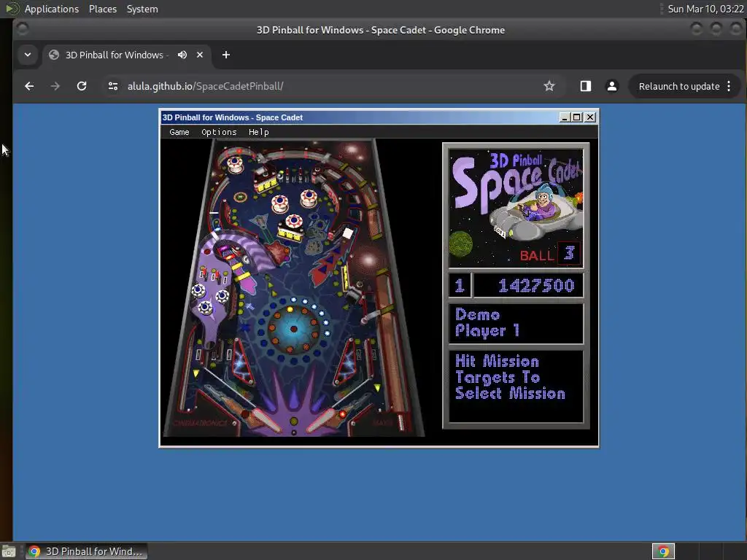This screenshot has width=747, height=560.
Task: Open 3D Pinball taskbar window button
Action: click(87, 551)
